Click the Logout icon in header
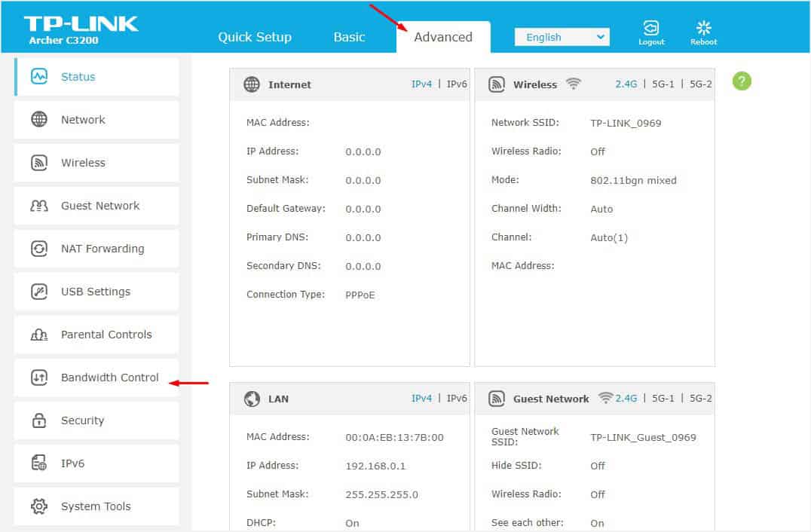 pyautogui.click(x=651, y=27)
